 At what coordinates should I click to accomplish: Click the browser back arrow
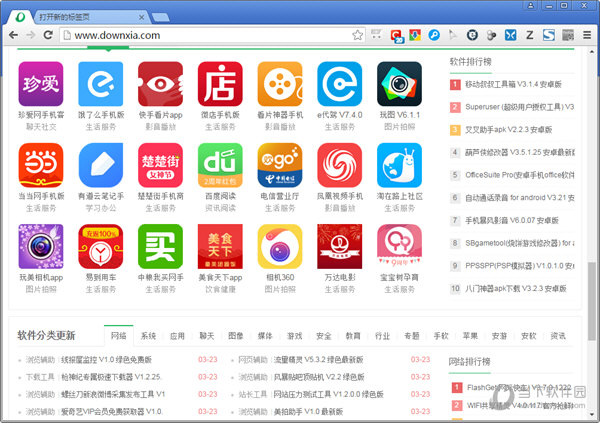pyautogui.click(x=13, y=35)
